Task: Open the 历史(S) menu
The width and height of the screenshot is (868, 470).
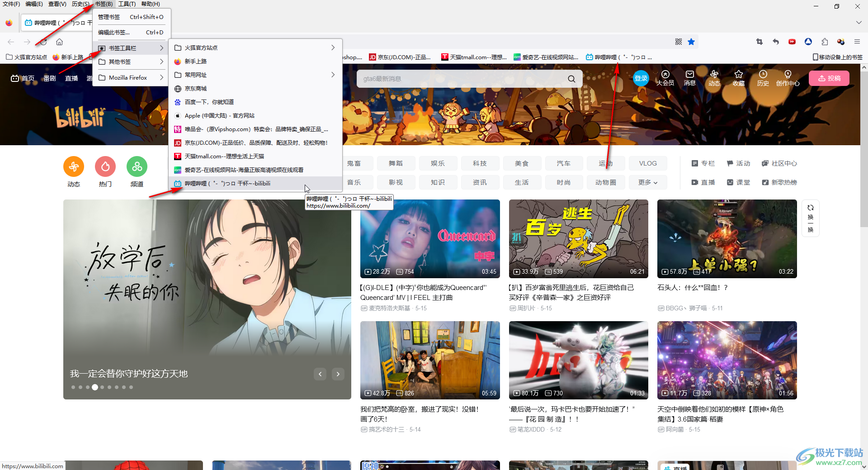Action: [x=80, y=4]
